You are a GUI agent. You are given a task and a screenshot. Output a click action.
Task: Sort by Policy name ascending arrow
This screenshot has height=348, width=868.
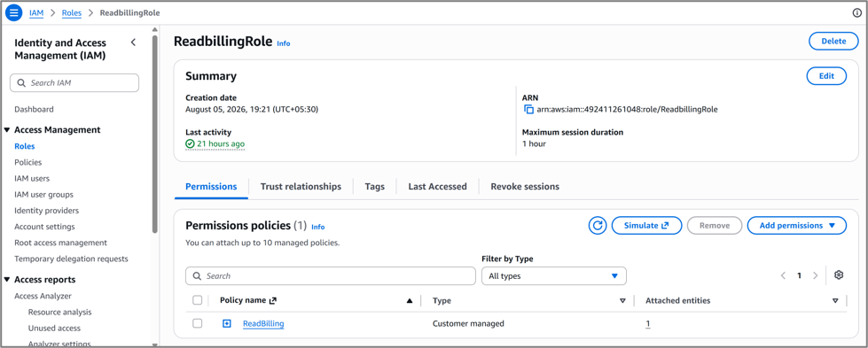[x=410, y=301]
